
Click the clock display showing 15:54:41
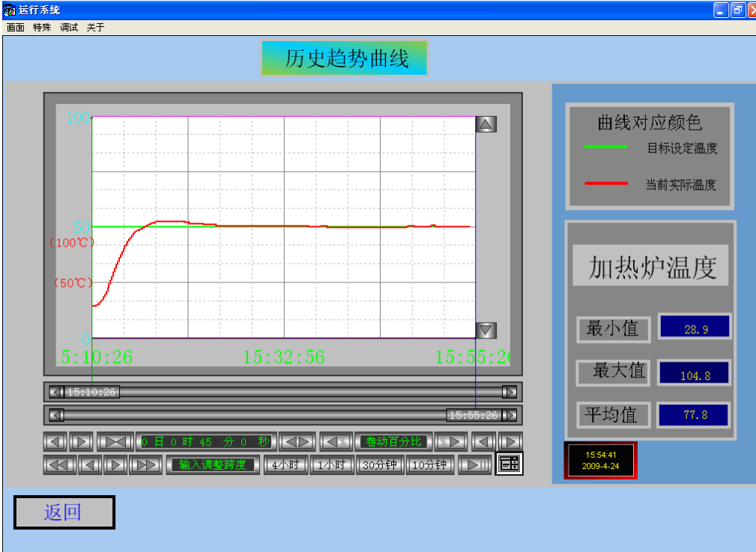tap(601, 461)
